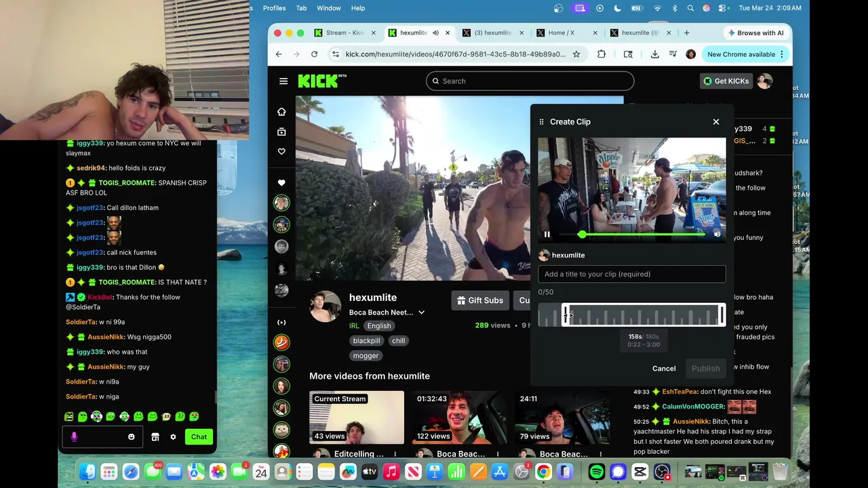Mute the clip preview volume icon
Viewport: 868px width, 488px height.
(x=717, y=235)
